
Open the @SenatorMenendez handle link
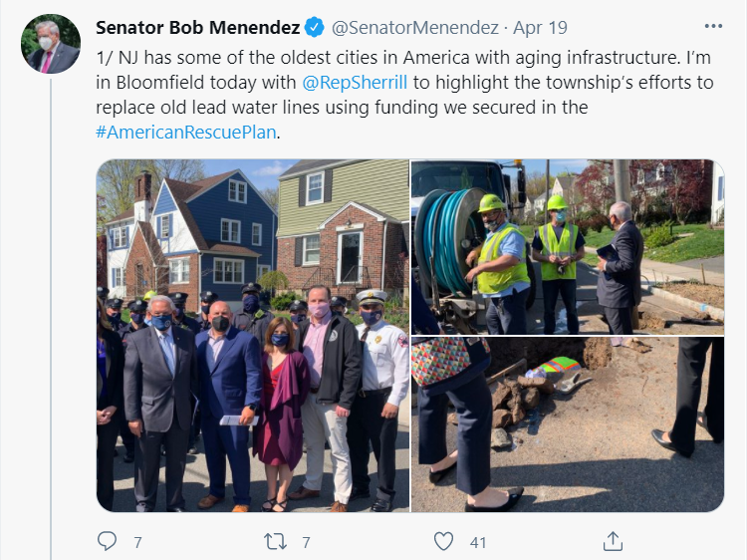tap(415, 28)
